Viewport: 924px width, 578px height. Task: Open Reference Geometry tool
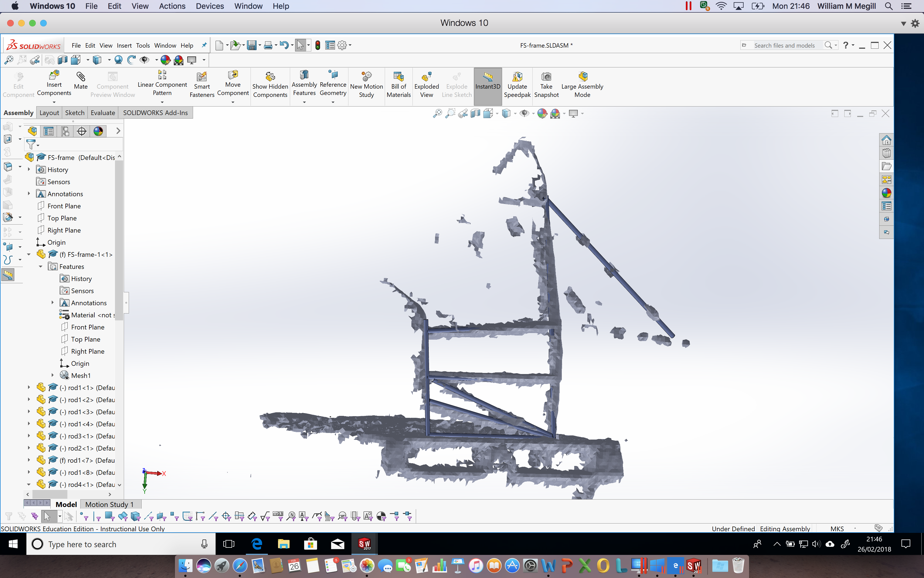[x=332, y=83]
